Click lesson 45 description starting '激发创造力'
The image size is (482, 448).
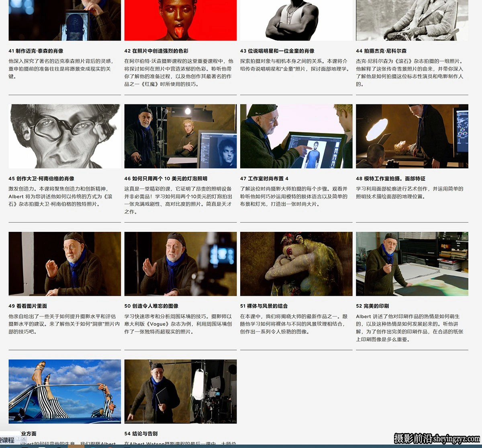(x=61, y=196)
